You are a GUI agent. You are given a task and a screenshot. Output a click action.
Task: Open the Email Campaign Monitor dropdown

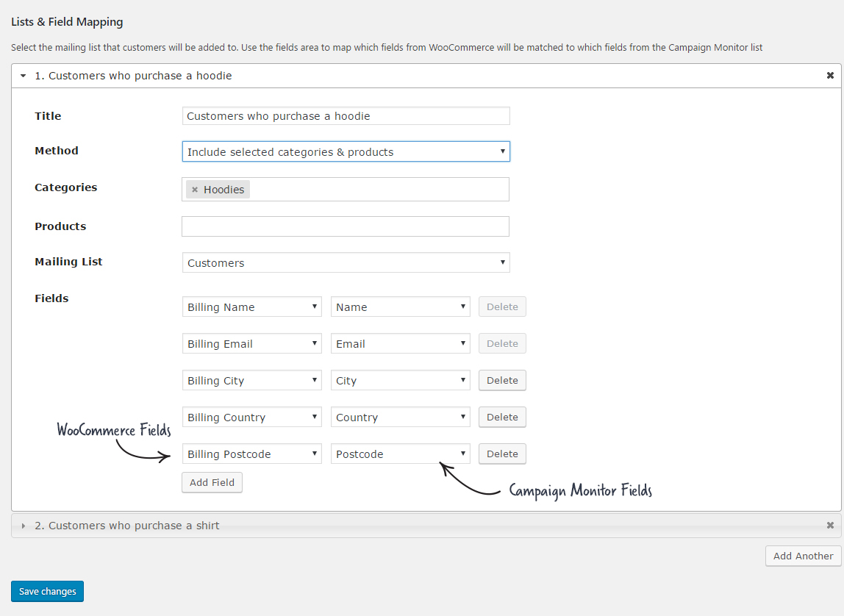pyautogui.click(x=401, y=343)
